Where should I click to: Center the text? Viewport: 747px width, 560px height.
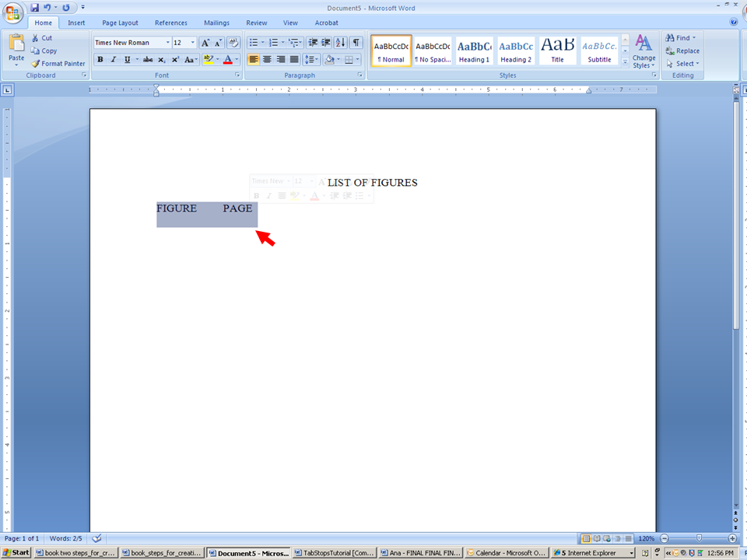pos(267,60)
